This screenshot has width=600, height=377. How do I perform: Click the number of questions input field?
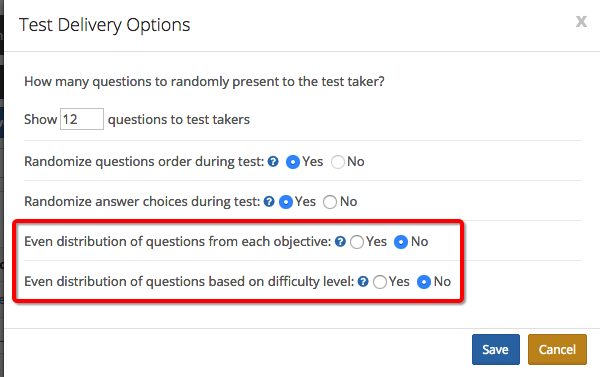[x=82, y=119]
